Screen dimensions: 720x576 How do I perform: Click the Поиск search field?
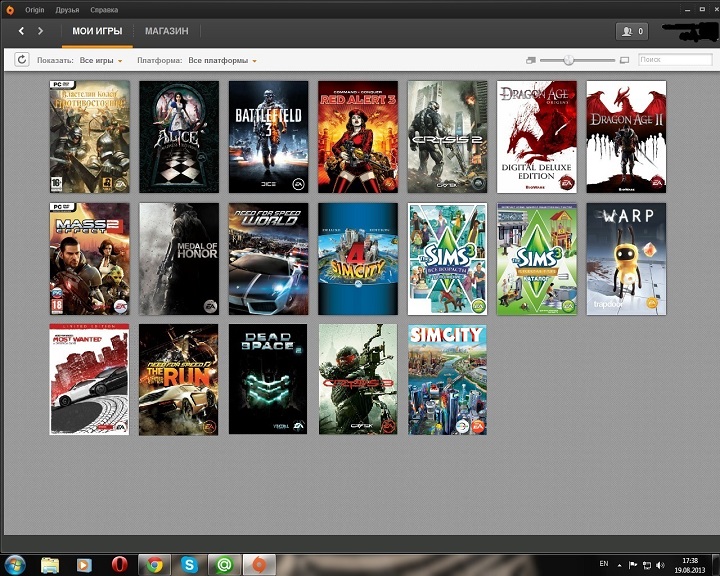675,60
